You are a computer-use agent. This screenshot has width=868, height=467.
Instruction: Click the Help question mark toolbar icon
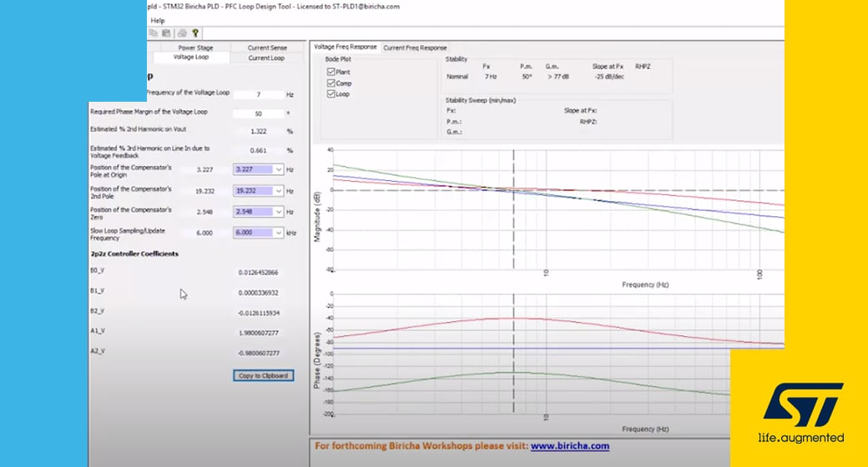195,33
